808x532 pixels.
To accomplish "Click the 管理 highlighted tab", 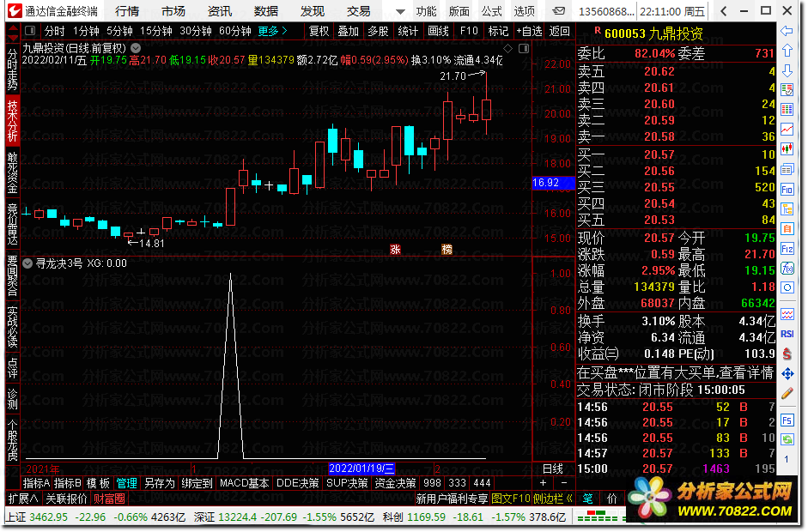I will [x=127, y=482].
